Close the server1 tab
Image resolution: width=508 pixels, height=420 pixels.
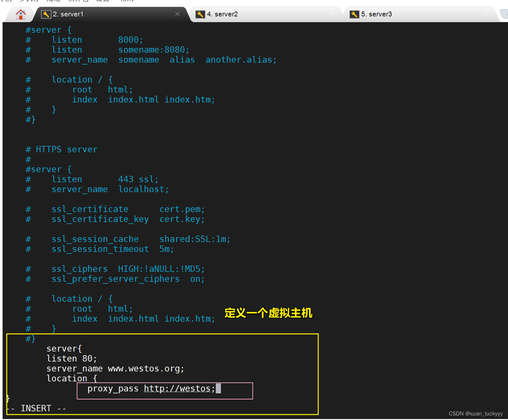tap(177, 14)
